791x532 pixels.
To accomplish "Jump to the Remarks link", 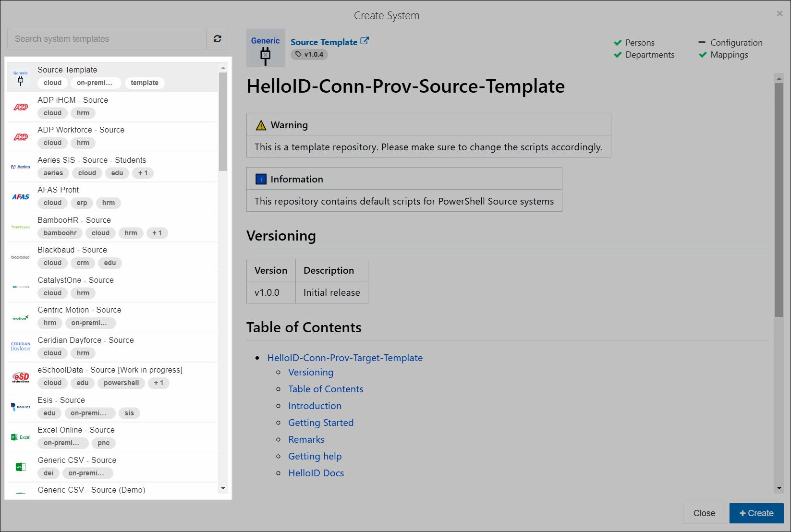I will (306, 439).
